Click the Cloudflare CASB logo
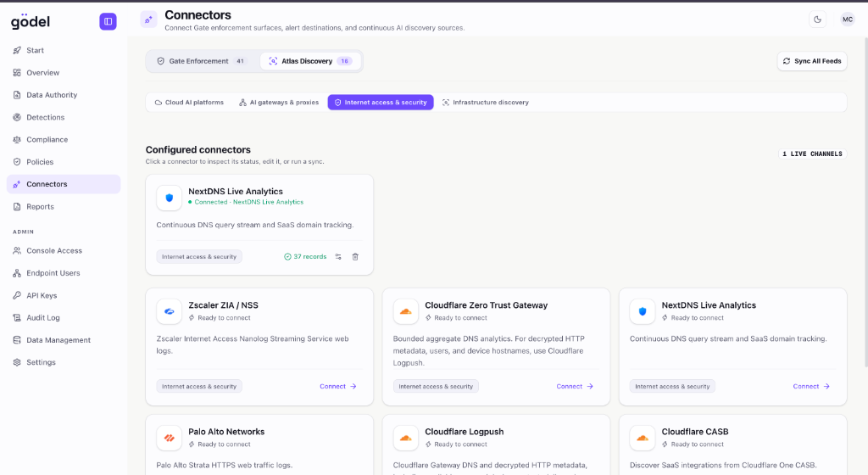Image resolution: width=868 pixels, height=475 pixels. coord(643,438)
